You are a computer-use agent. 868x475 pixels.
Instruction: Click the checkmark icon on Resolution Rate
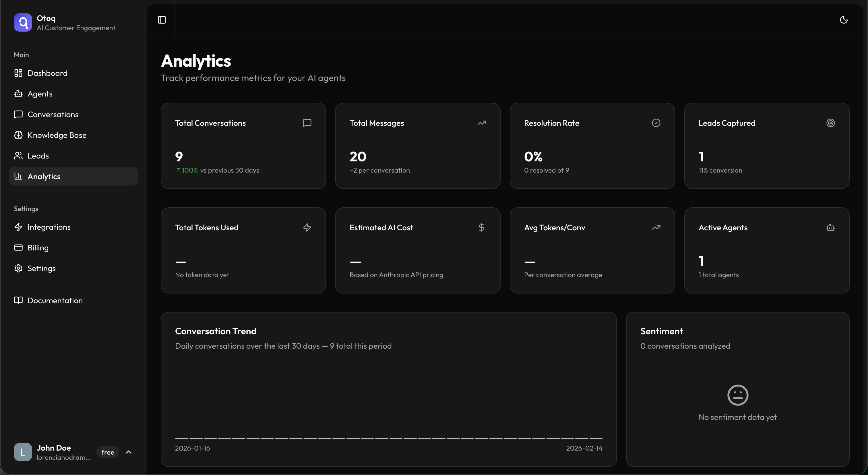pyautogui.click(x=656, y=123)
